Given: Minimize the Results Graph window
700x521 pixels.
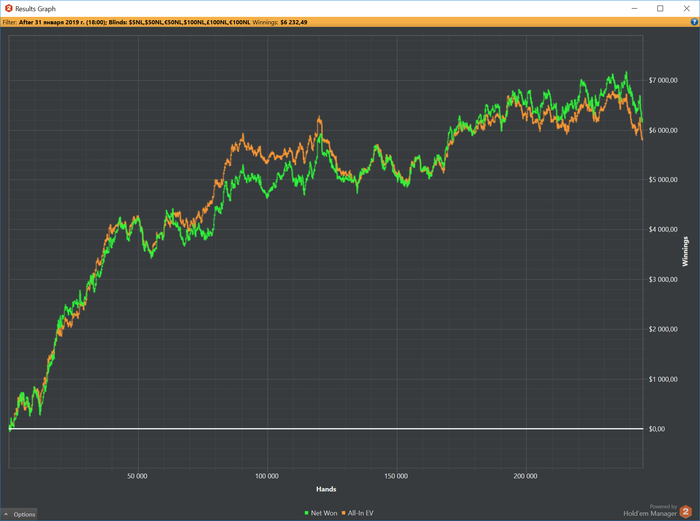Looking at the screenshot, I should coord(634,8).
